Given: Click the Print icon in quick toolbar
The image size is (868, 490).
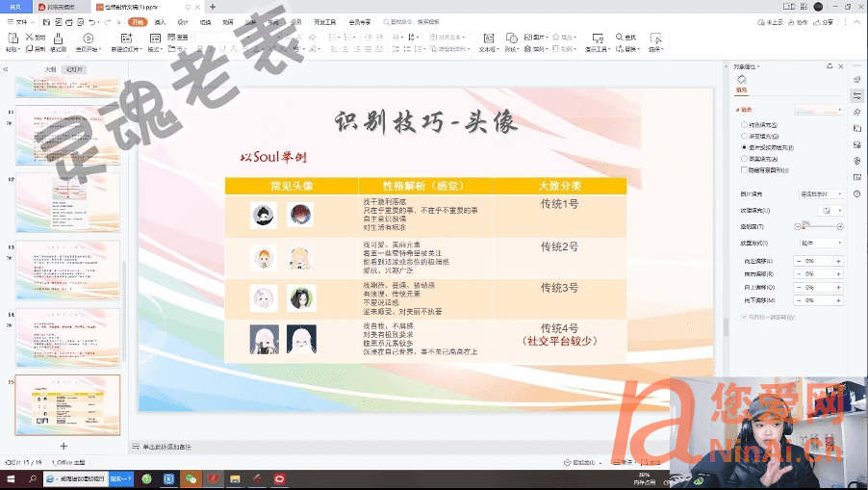Looking at the screenshot, I should point(69,22).
